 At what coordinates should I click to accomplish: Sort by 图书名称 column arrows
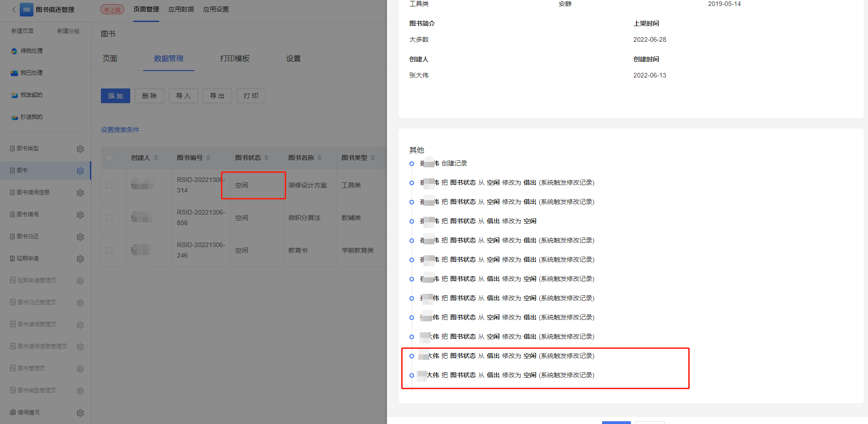click(320, 158)
